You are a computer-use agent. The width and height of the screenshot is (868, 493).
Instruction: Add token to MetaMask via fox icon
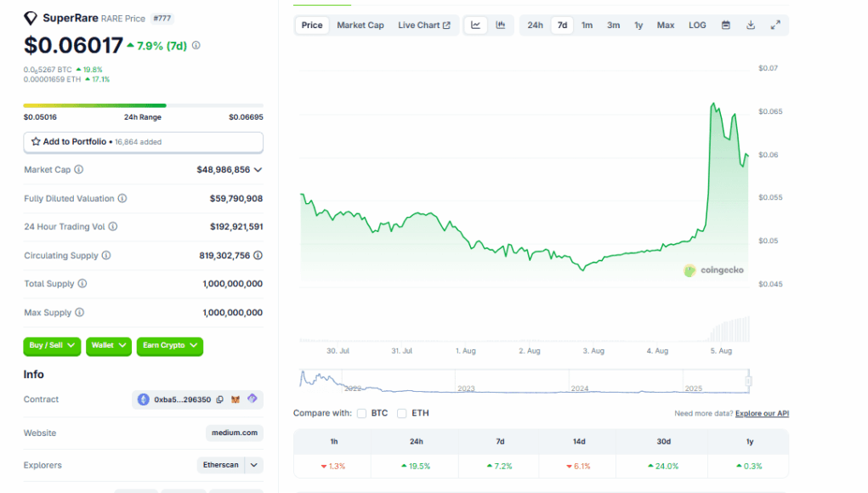click(x=235, y=399)
